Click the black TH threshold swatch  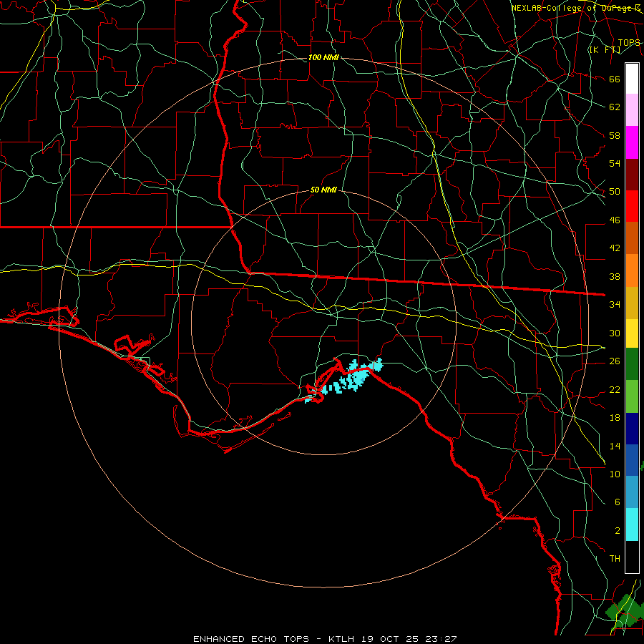[632, 557]
